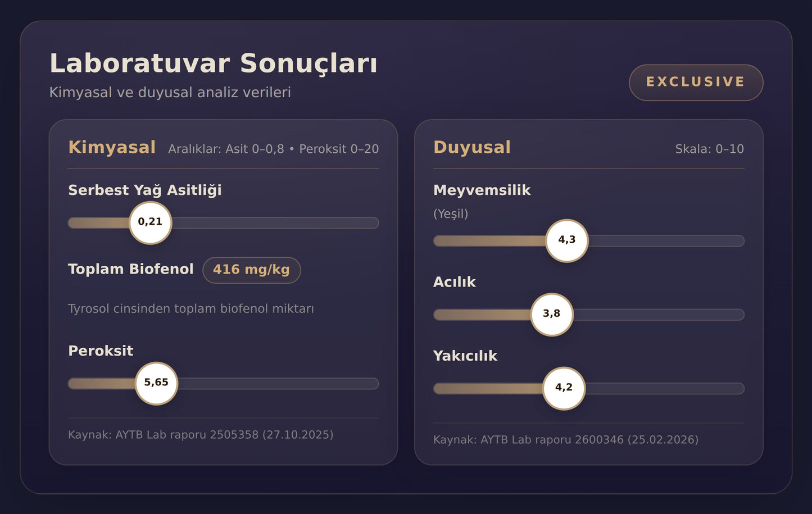Select the Kimyasal section heading

[x=112, y=147]
